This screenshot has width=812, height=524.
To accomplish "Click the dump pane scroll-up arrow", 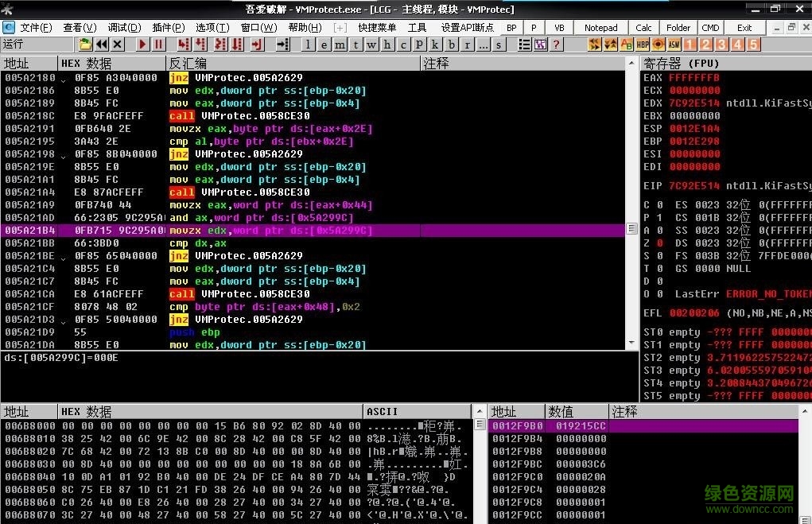I will tap(480, 411).
